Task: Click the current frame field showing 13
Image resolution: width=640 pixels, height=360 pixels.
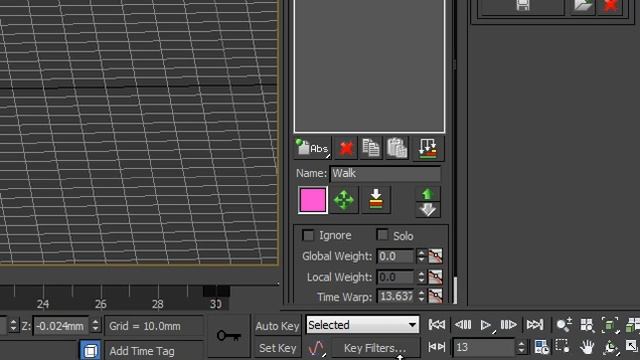Action: click(x=484, y=347)
